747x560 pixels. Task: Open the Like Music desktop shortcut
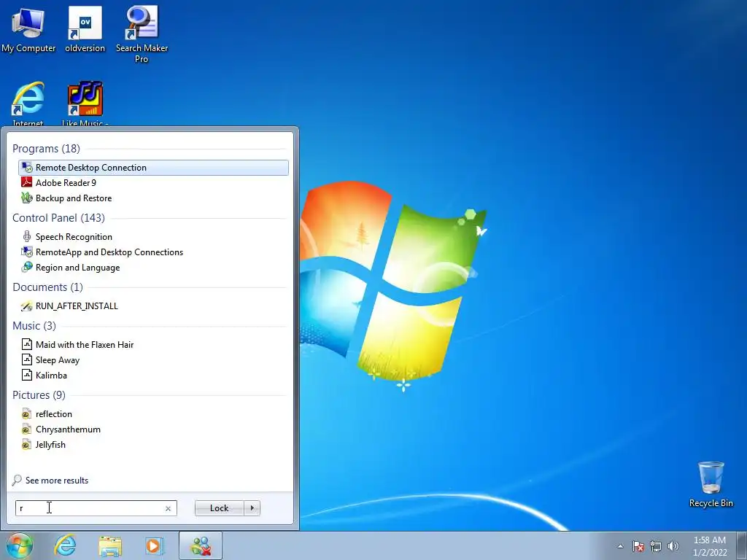(x=85, y=104)
